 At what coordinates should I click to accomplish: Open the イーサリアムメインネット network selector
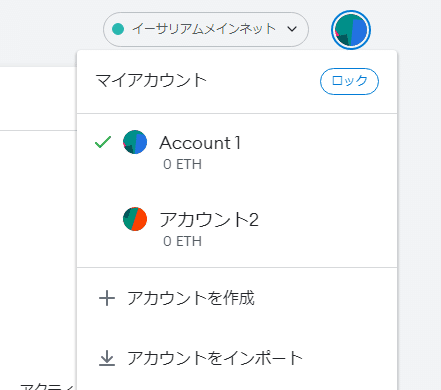coord(206,29)
